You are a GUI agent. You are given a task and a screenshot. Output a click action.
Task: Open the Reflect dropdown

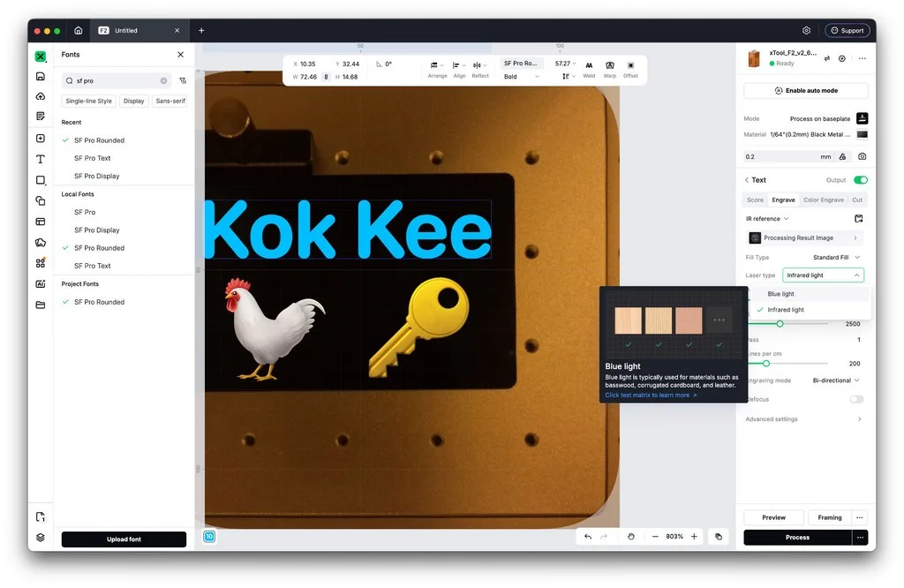point(480,70)
